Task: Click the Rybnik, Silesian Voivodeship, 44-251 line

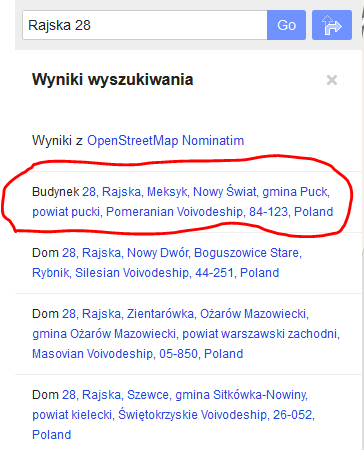Action: [x=155, y=273]
